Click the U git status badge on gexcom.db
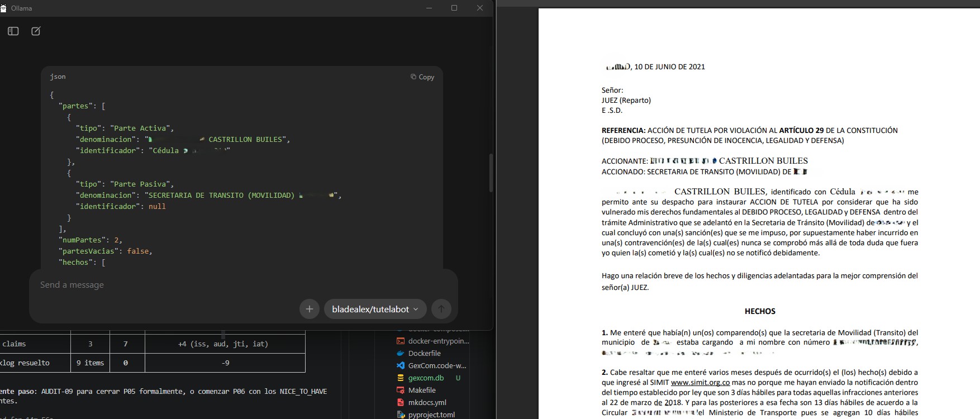980x419 pixels. [458, 378]
